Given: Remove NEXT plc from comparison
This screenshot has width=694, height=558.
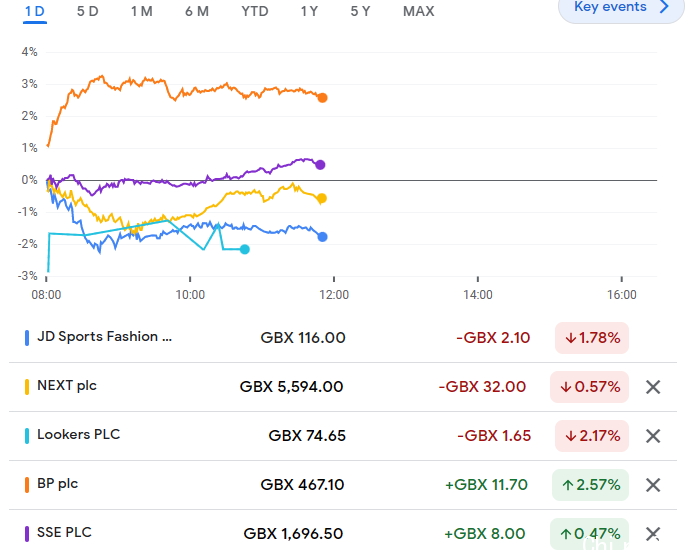Looking at the screenshot, I should click(x=653, y=387).
